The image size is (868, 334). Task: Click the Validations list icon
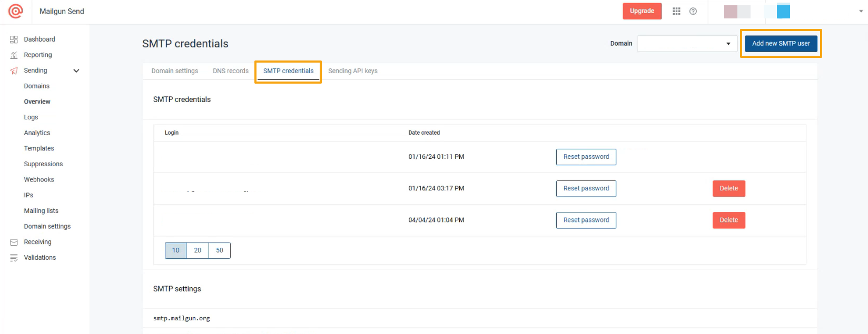(x=14, y=258)
